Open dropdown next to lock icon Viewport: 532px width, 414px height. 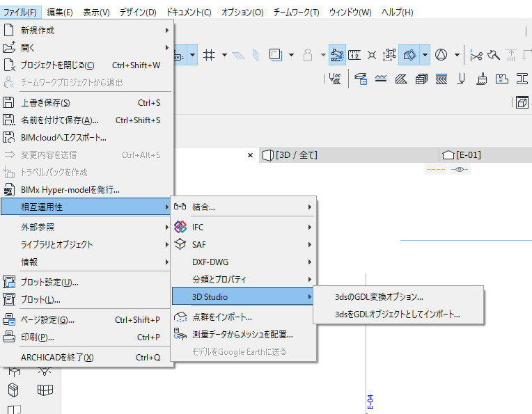click(x=323, y=54)
